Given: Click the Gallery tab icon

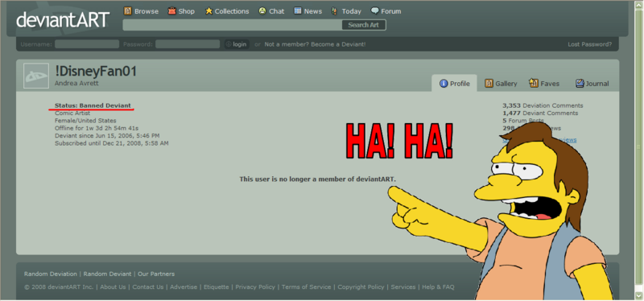Looking at the screenshot, I should click(x=489, y=84).
